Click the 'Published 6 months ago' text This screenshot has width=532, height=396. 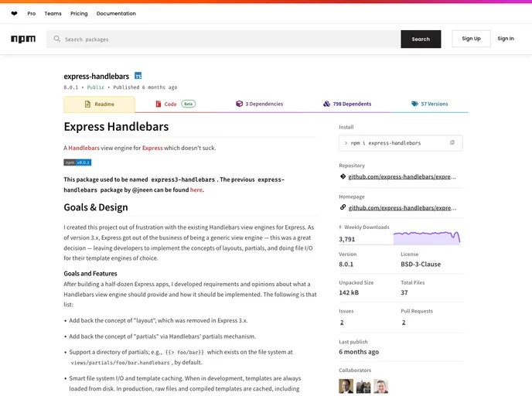coord(145,87)
